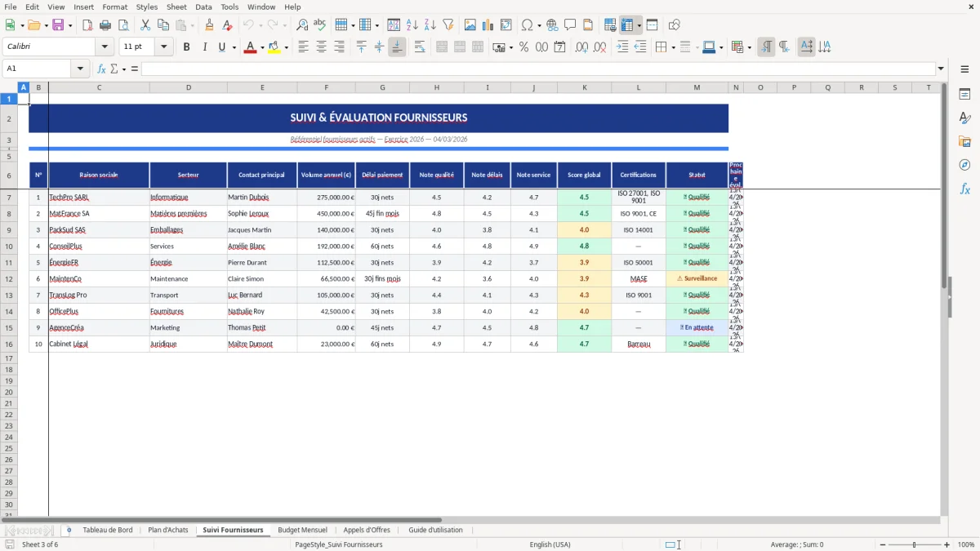Expand the formula bar arrow
Screen dimensions: 980x551
coord(941,69)
